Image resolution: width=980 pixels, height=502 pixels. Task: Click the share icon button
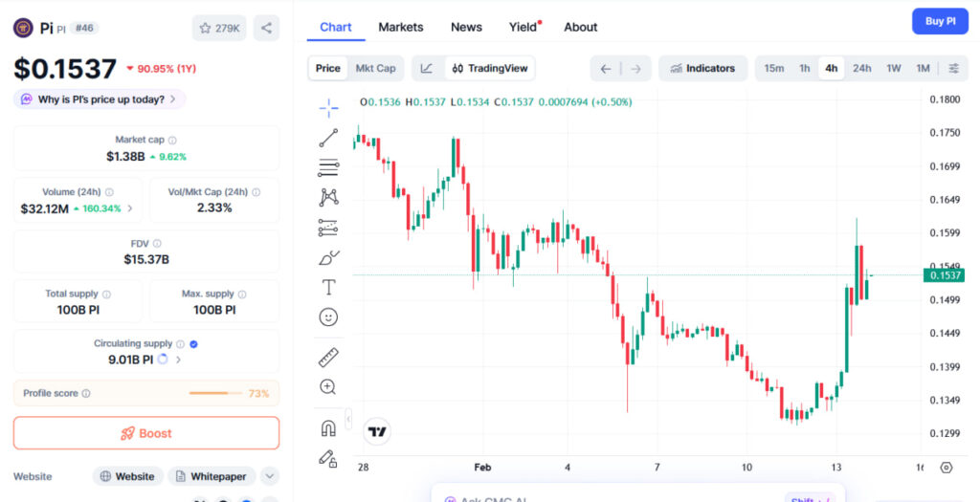[266, 28]
